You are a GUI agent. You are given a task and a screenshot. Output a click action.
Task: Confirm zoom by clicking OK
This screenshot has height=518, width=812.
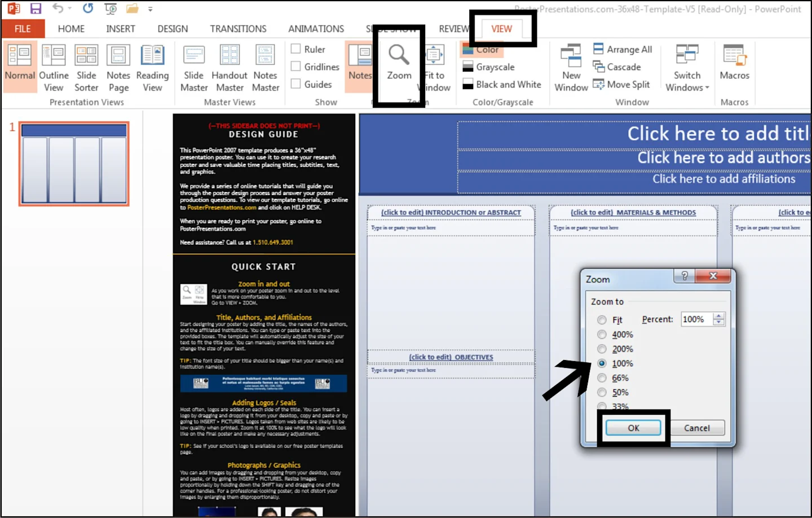633,428
